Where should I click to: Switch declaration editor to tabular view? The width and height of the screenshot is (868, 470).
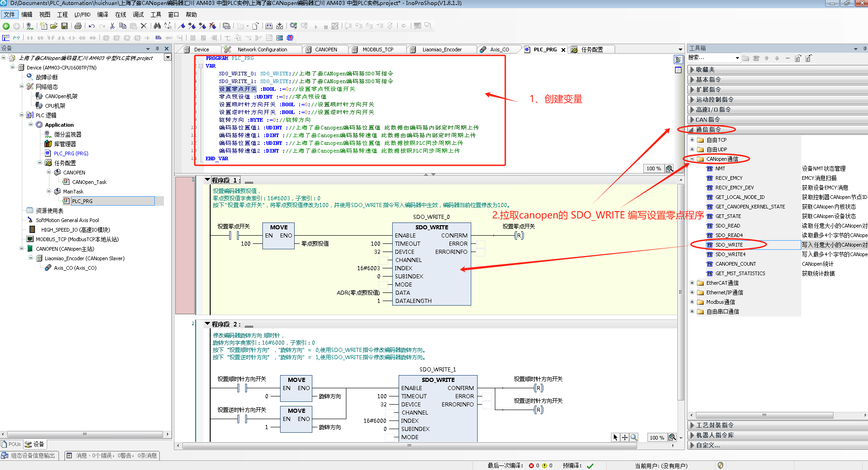(x=678, y=70)
